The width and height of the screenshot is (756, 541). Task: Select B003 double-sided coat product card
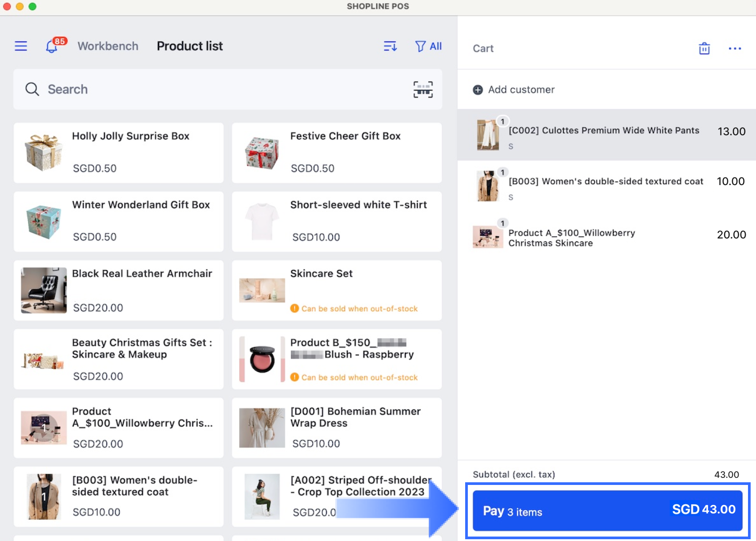[119, 497]
